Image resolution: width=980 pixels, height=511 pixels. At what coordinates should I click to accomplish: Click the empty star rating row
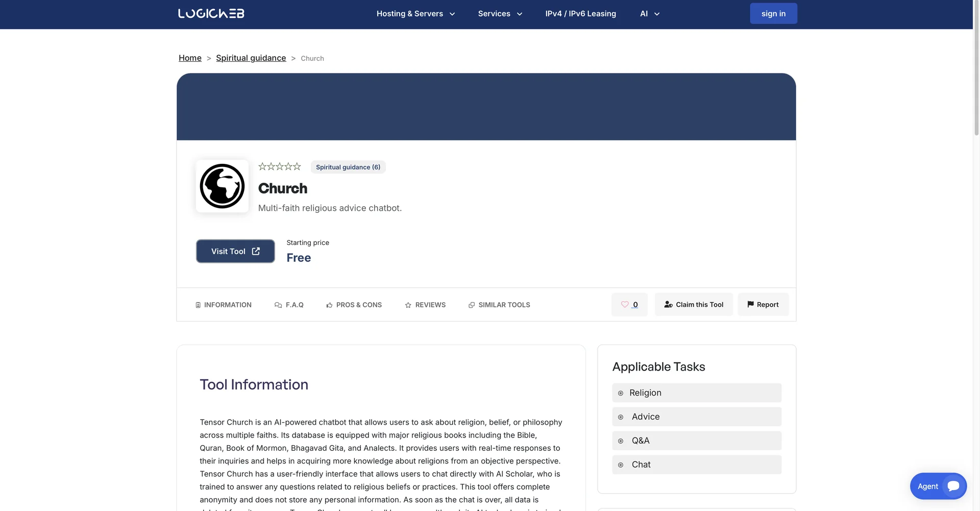coord(279,166)
